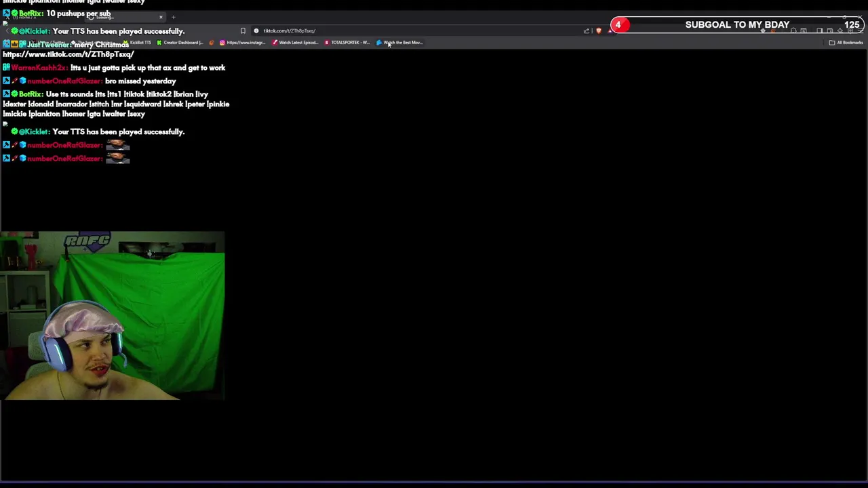This screenshot has height=488, width=868.
Task: Click the tiktok.com/t/ZTh8pTsxq link in chat
Action: point(68,54)
